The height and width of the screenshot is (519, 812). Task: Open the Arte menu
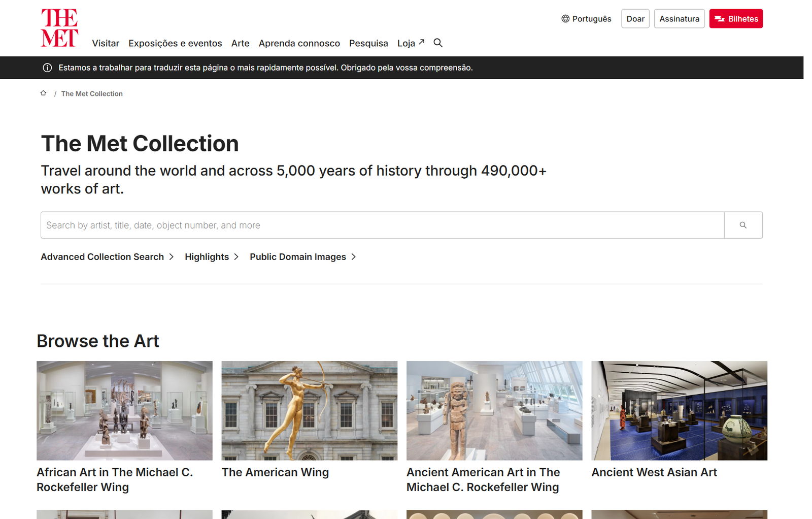coord(240,44)
